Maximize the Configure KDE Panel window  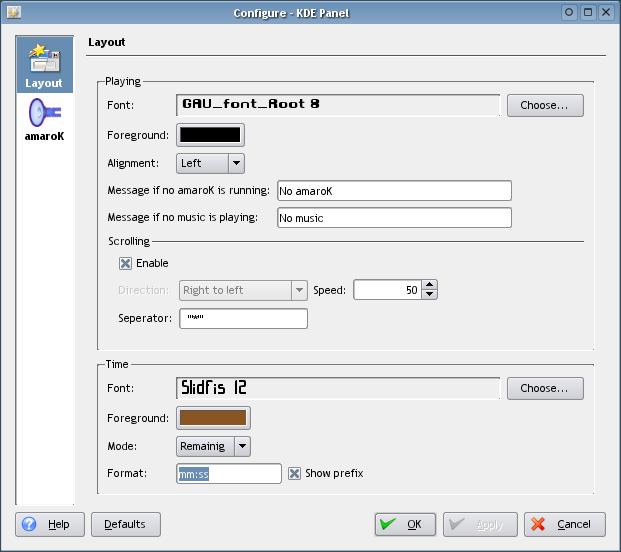click(588, 12)
